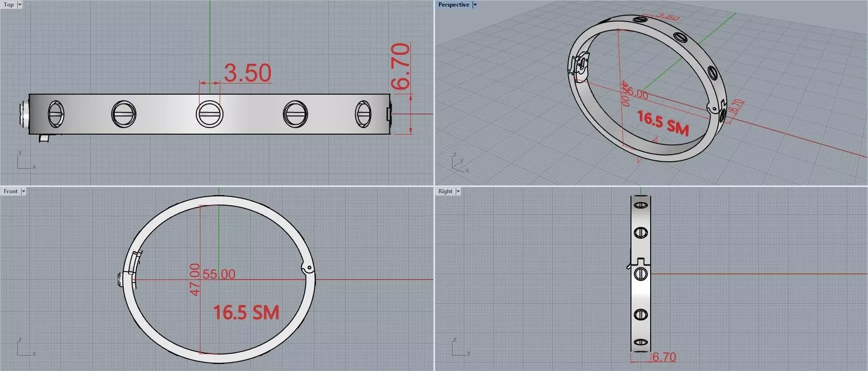The width and height of the screenshot is (868, 371).
Task: Open the Front viewport menu arrow
Action: [23, 191]
